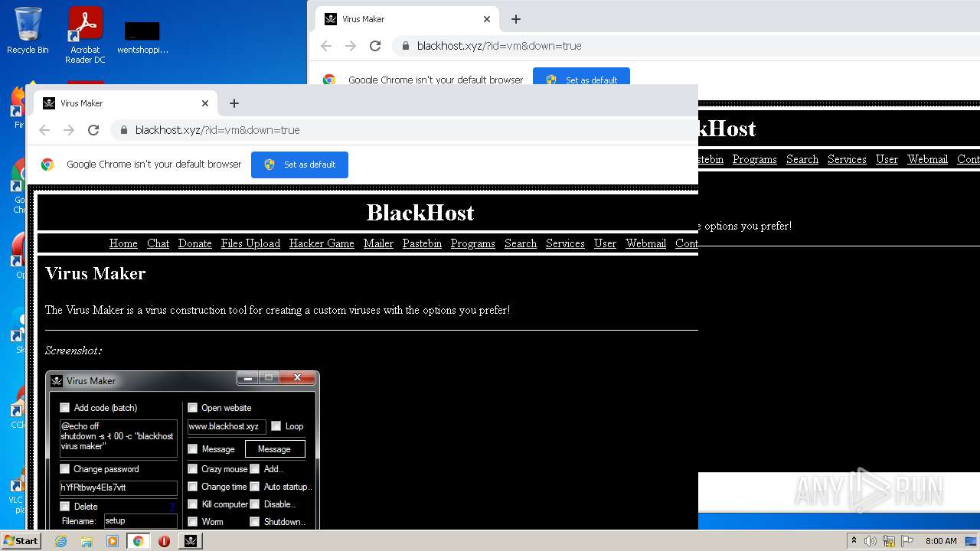Open the Files Upload link
The image size is (980, 551).
[250, 243]
